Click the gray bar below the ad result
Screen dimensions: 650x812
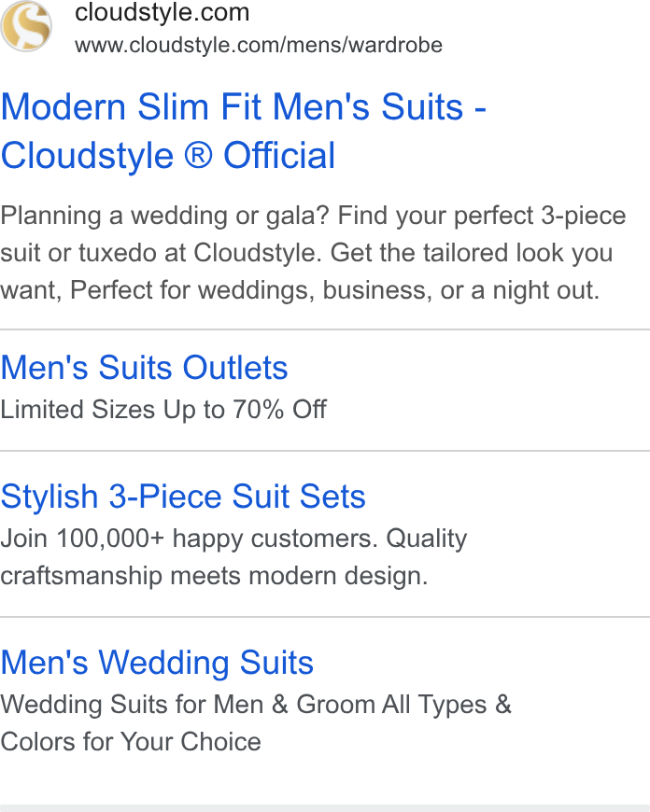pyautogui.click(x=325, y=808)
